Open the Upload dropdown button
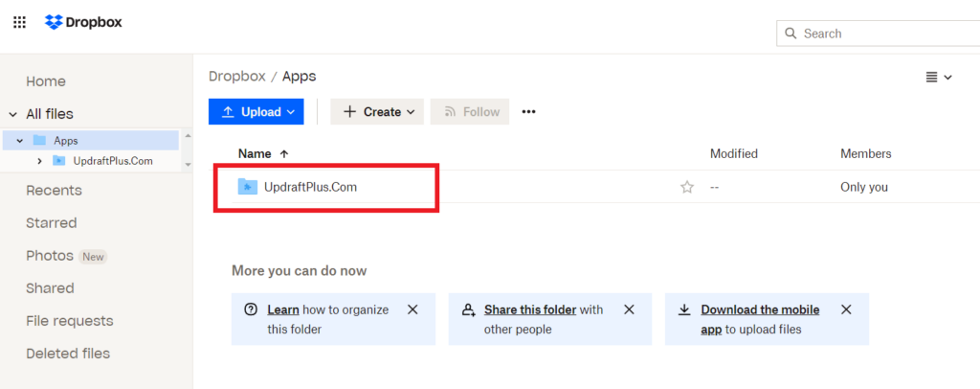 256,111
